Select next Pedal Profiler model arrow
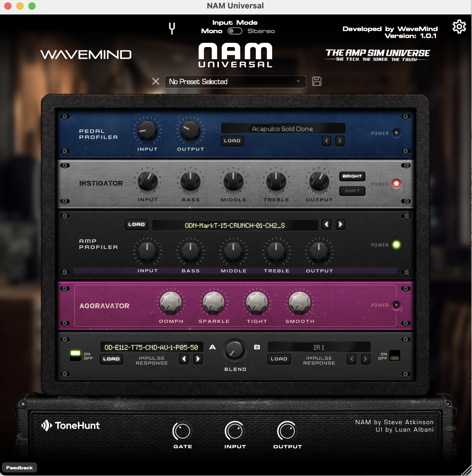The image size is (472, 476). click(340, 141)
